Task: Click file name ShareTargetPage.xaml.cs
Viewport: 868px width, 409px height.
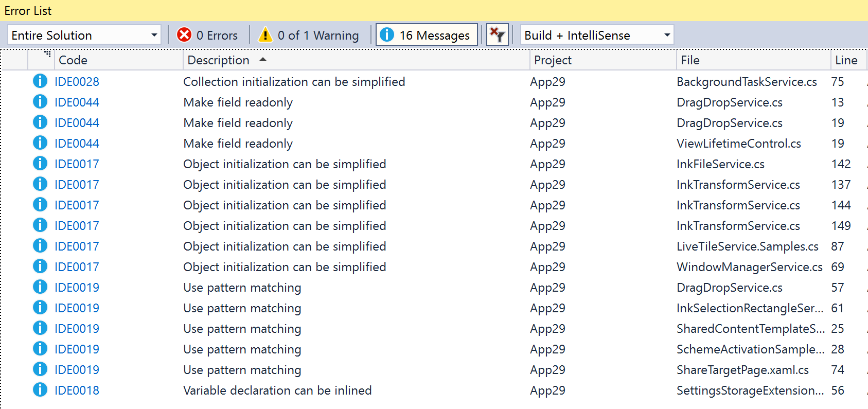Action: [x=742, y=370]
